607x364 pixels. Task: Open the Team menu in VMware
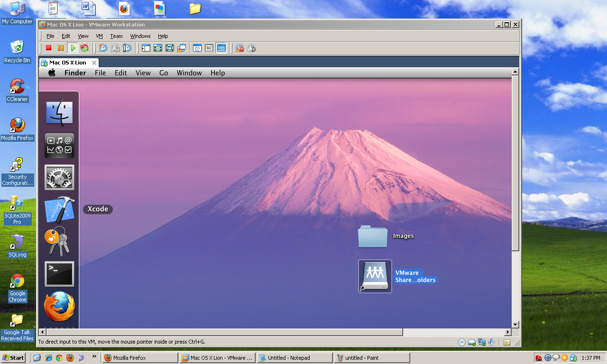pyautogui.click(x=116, y=36)
